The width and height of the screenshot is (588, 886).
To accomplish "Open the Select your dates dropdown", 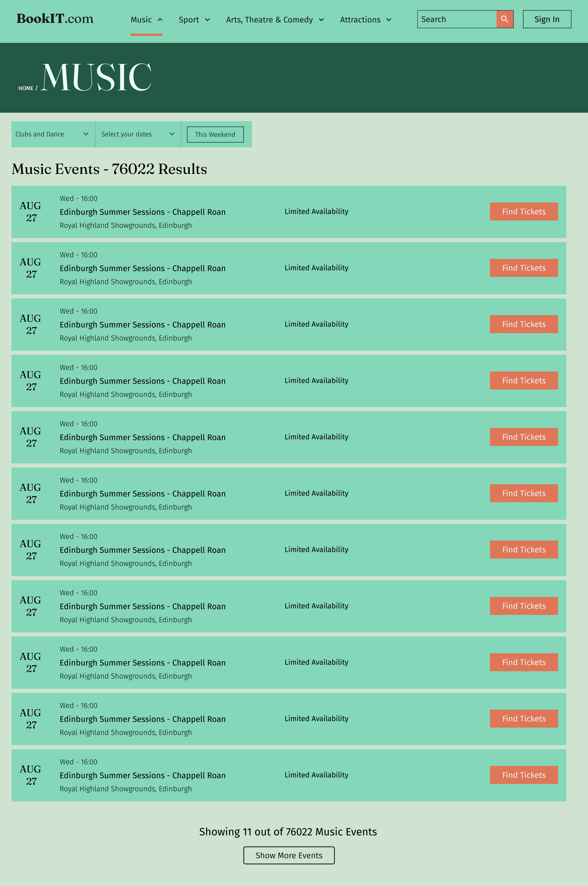I will point(138,134).
